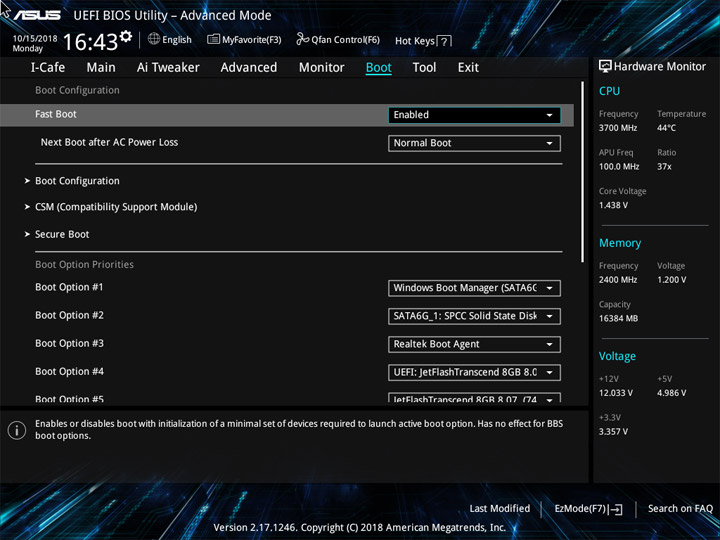This screenshot has width=720, height=540.
Task: Click the globe language icon
Action: tap(154, 39)
